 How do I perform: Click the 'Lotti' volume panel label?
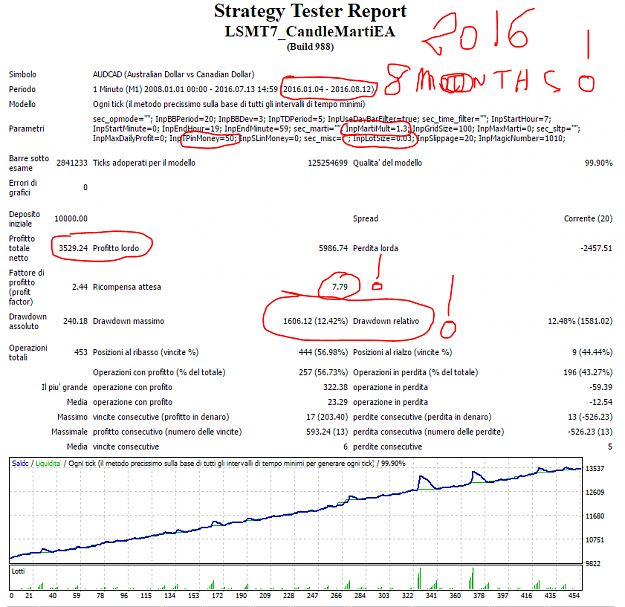tap(18, 571)
